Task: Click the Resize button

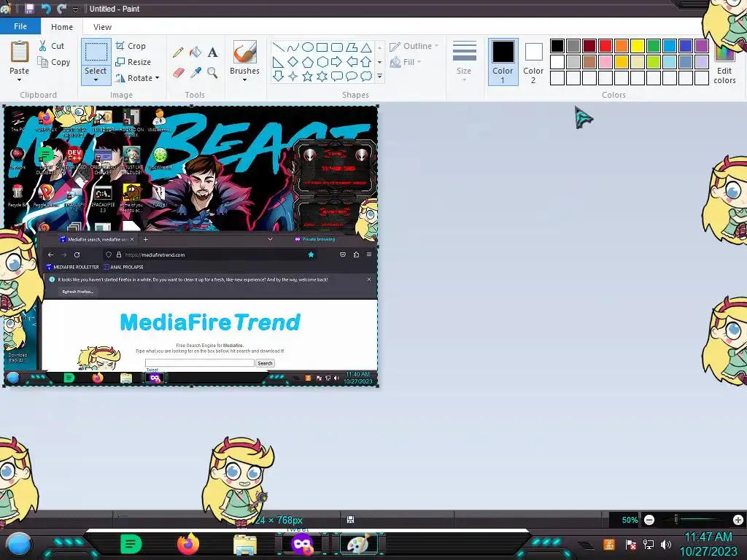Action: [133, 62]
